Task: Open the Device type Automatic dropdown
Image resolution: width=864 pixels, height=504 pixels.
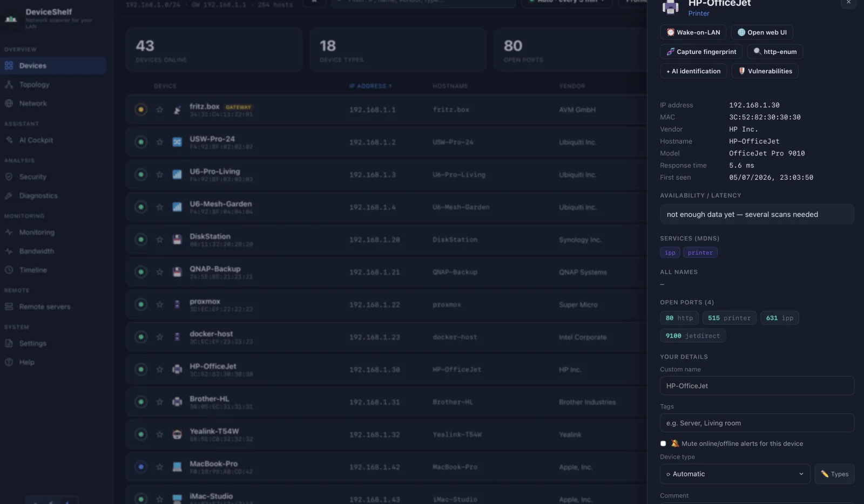Action: [x=735, y=474]
